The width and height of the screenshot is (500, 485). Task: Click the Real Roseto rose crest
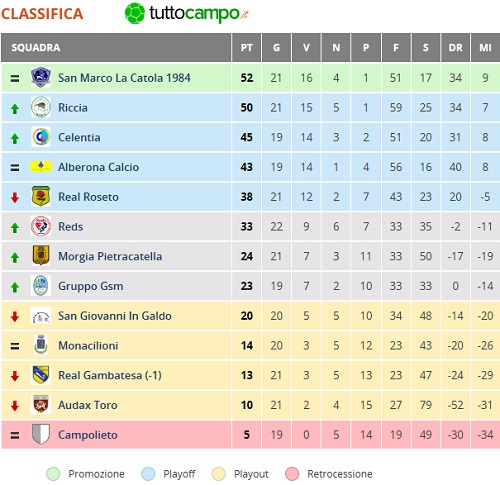pyautogui.click(x=41, y=196)
